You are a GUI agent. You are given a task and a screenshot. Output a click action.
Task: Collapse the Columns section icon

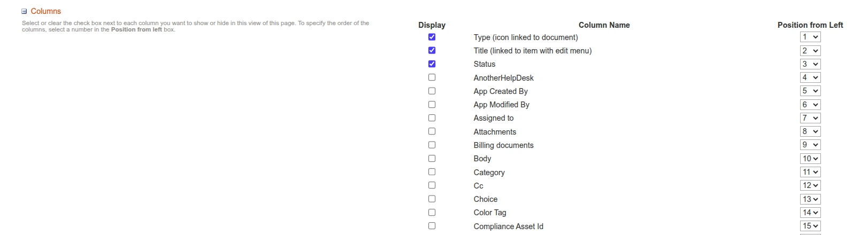coord(24,11)
